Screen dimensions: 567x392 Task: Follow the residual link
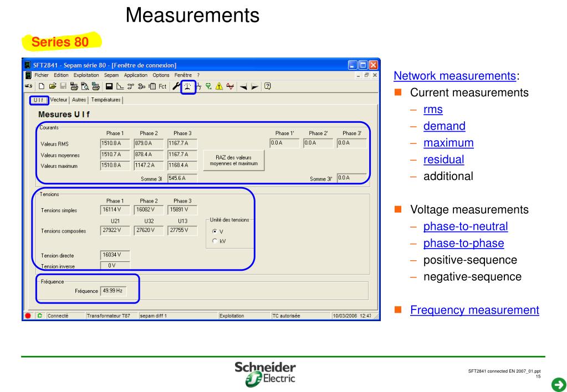click(444, 159)
